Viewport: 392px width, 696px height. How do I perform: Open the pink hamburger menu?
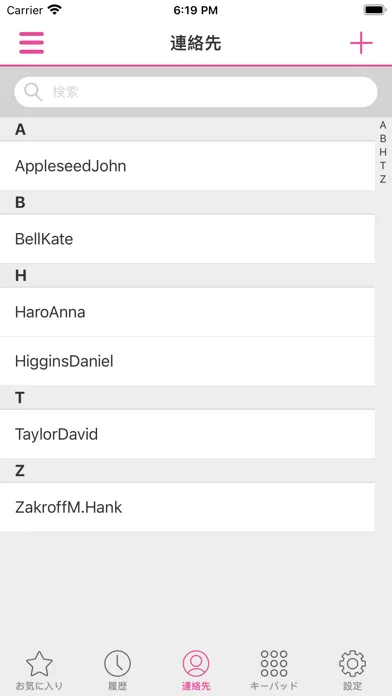[x=32, y=43]
